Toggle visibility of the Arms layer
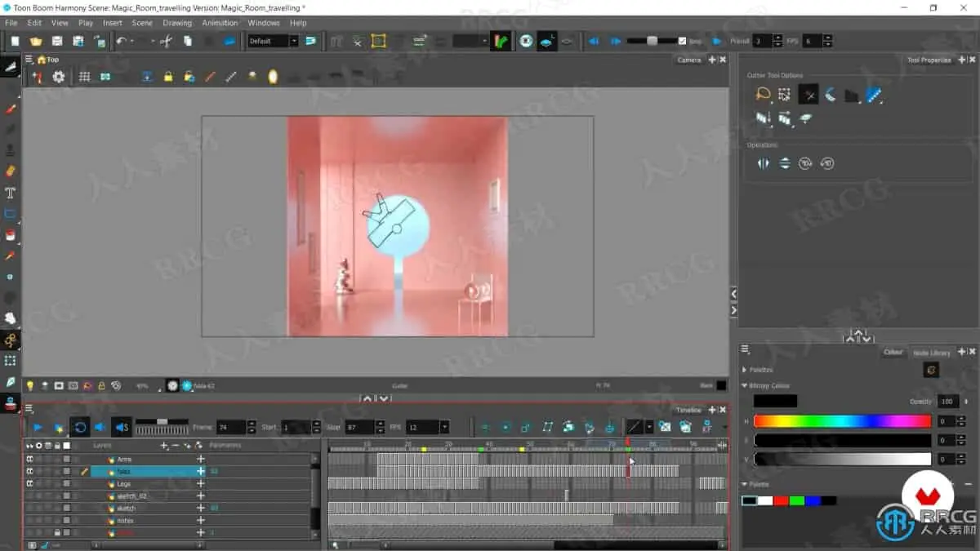Image resolution: width=980 pixels, height=551 pixels. coord(29,460)
